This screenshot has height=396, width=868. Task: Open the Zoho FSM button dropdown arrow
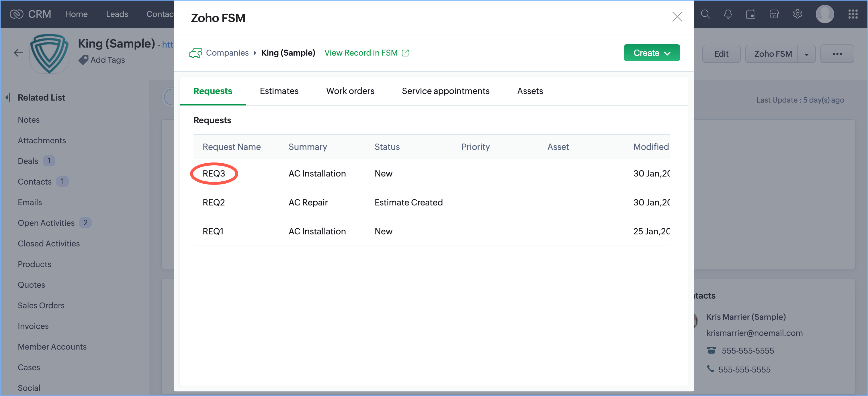tap(806, 54)
